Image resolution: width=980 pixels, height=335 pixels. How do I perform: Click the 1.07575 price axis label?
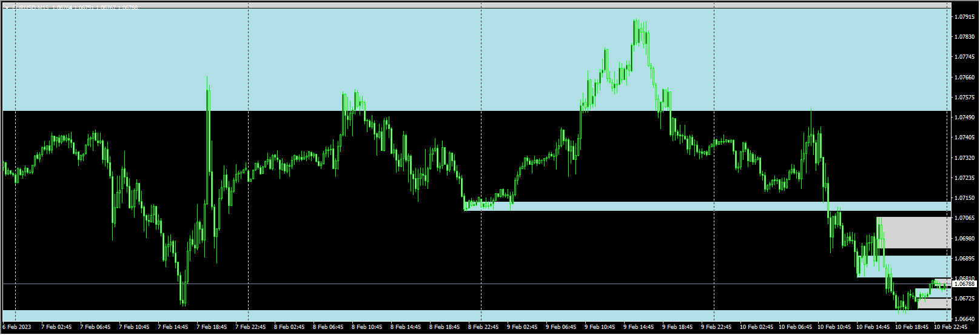coord(965,98)
